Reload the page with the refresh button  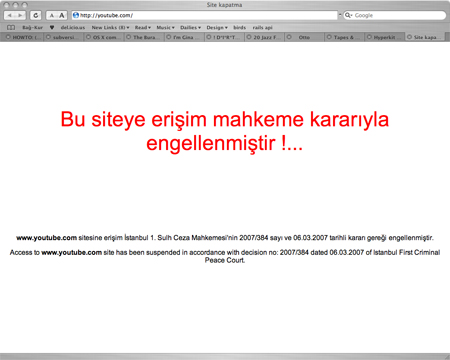(x=36, y=15)
